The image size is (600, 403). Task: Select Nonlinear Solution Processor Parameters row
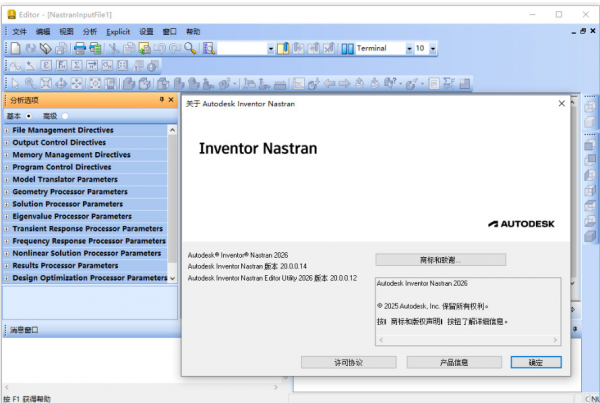pyautogui.click(x=85, y=253)
